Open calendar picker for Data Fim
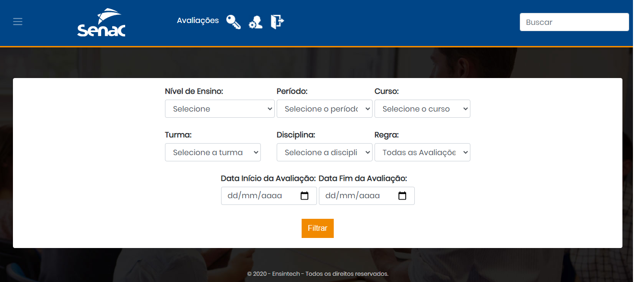 pos(402,196)
